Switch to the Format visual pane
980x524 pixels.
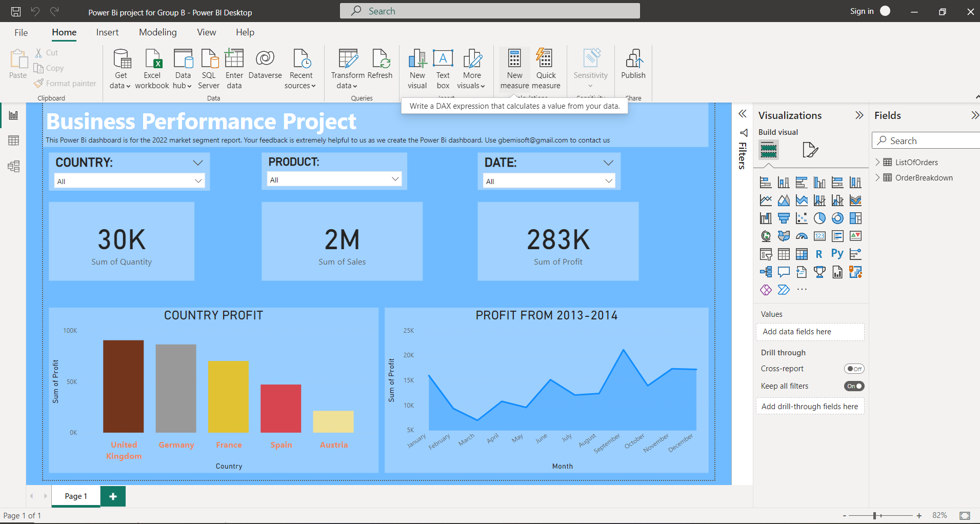click(810, 150)
